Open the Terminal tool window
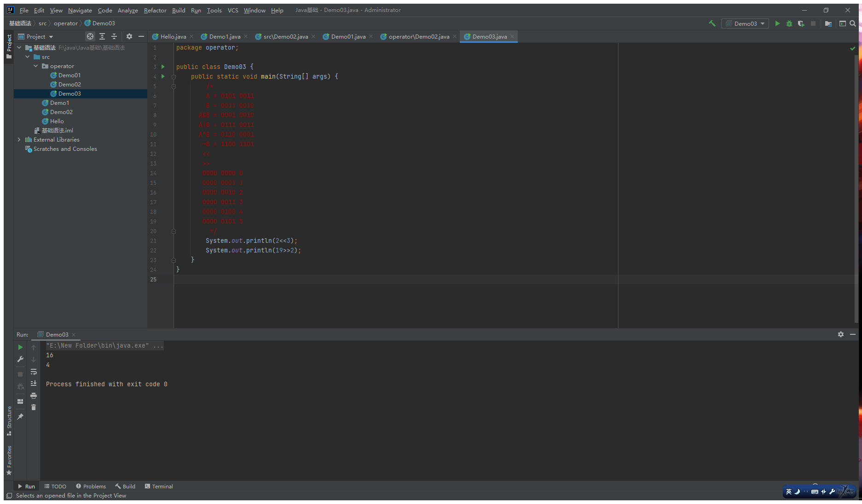862x504 pixels. pos(159,487)
